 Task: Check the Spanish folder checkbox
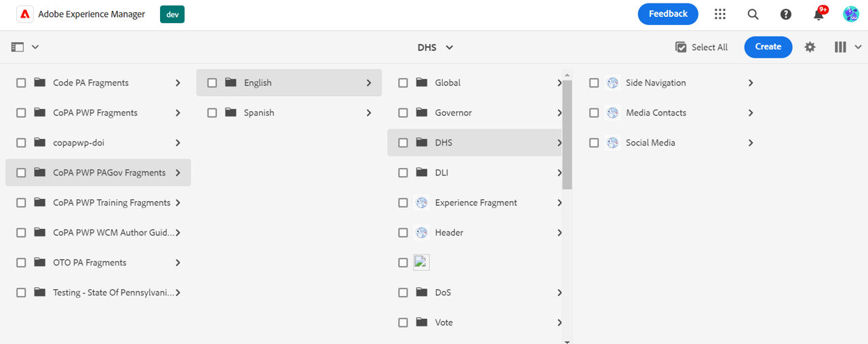tap(212, 113)
